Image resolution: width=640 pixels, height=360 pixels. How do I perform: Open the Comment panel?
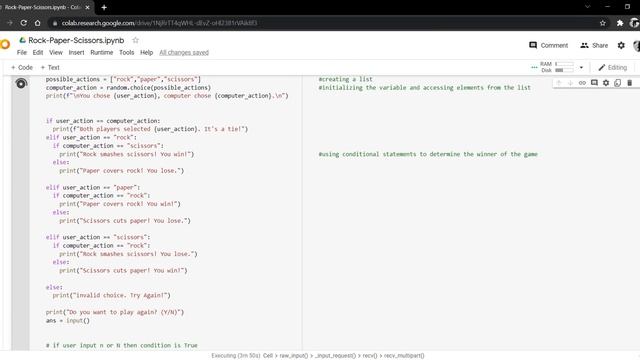pos(548,45)
